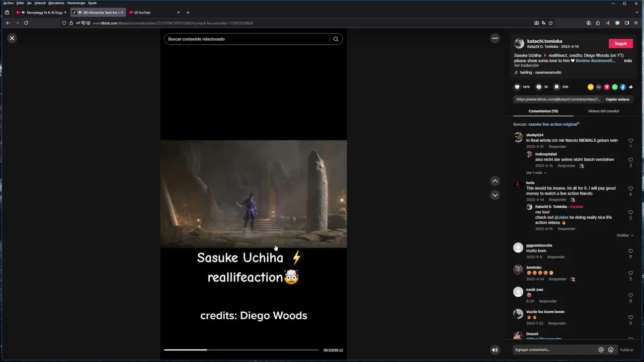Open a new browser tab
The height and width of the screenshot is (362, 644).
tap(188, 13)
